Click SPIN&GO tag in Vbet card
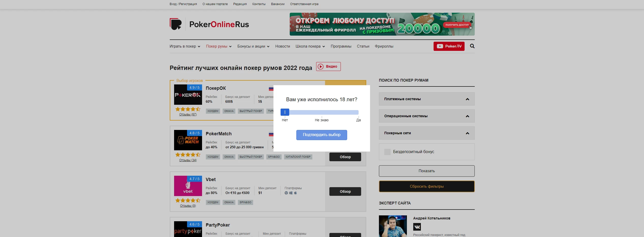This screenshot has height=237, width=644. (246, 202)
